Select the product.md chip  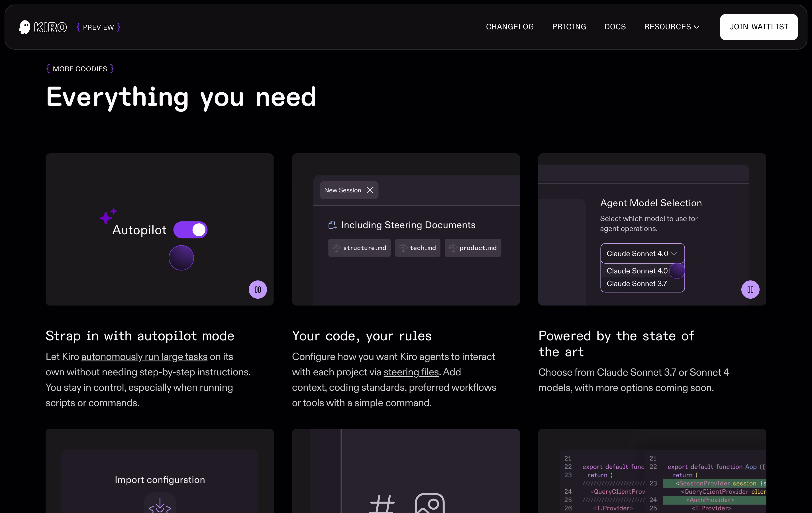473,248
